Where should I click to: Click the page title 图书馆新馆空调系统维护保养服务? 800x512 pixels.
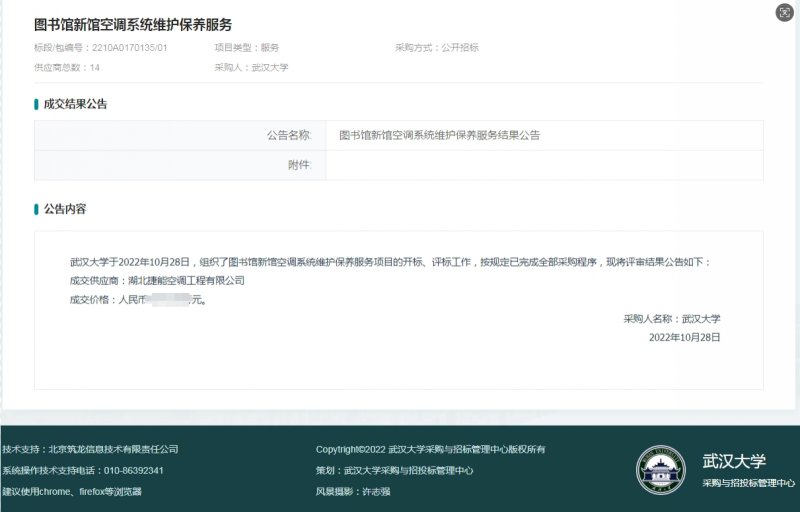tap(132, 24)
